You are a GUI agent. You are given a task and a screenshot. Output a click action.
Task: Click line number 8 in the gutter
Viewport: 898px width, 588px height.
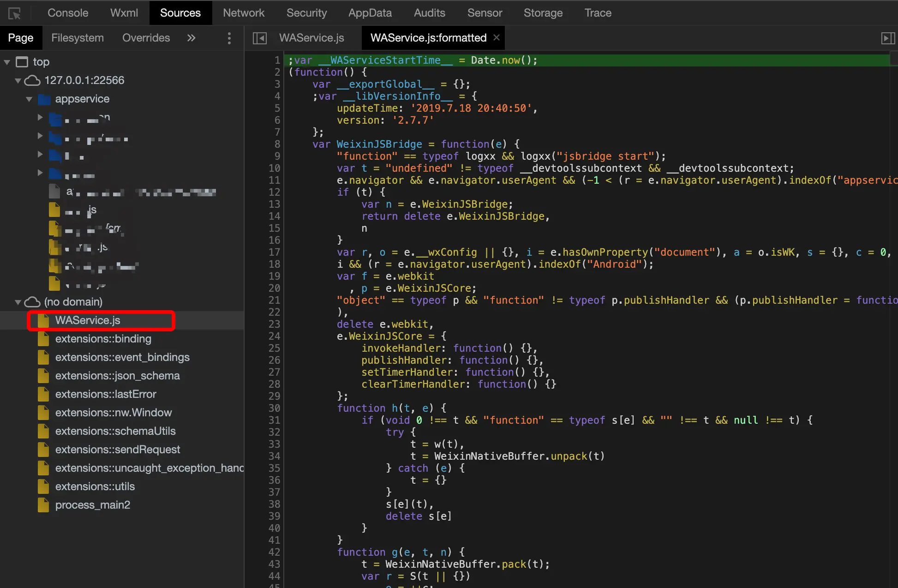click(x=277, y=144)
